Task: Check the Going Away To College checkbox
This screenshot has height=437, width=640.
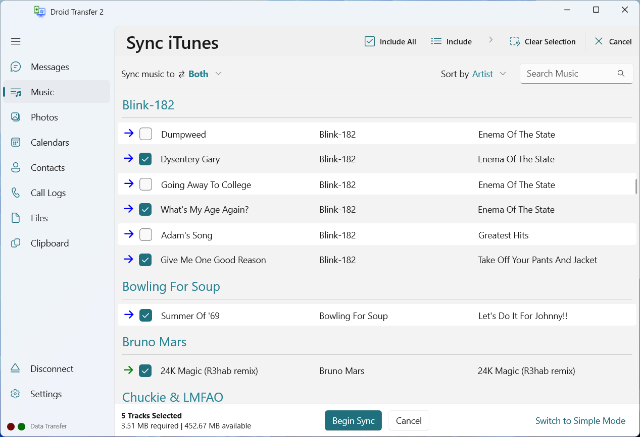Action: pos(145,184)
